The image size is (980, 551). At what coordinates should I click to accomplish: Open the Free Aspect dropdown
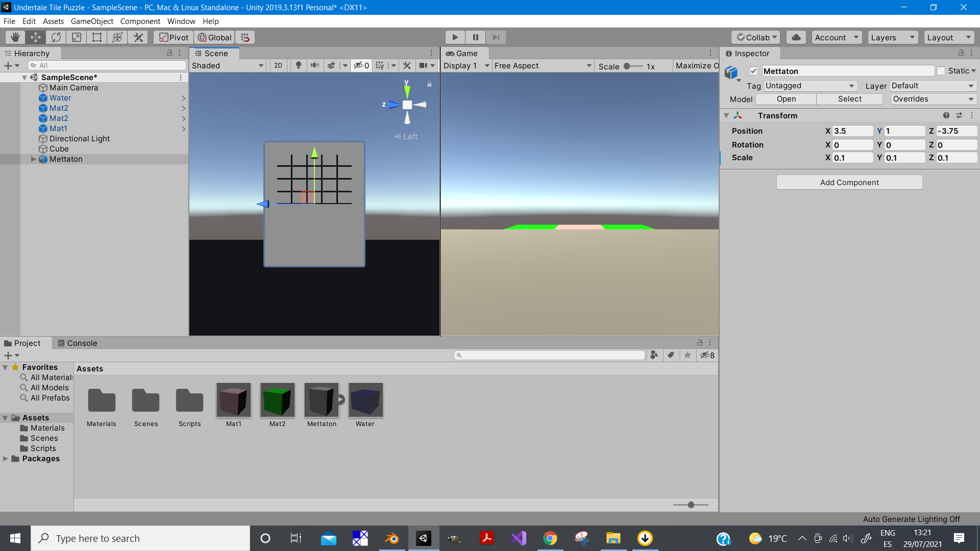[x=543, y=65]
